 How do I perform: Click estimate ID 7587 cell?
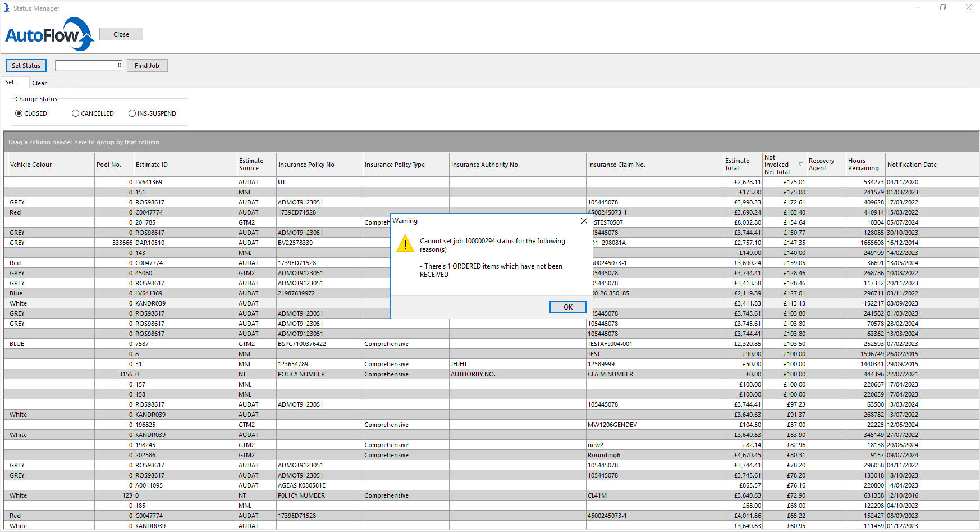185,344
